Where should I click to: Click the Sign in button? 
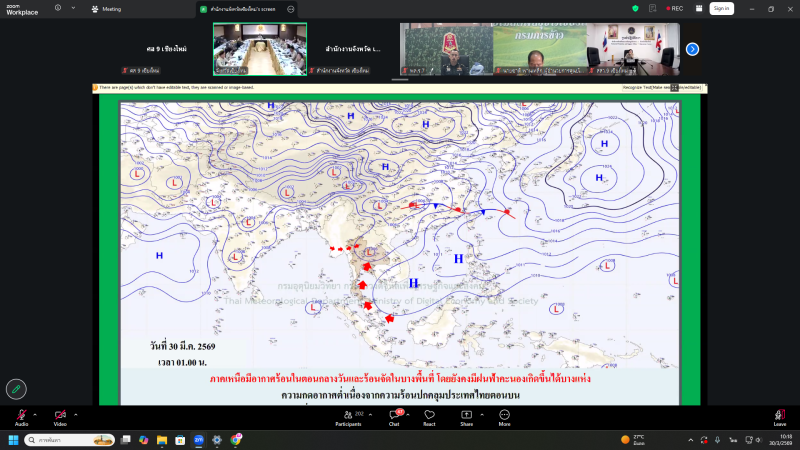tap(721, 8)
